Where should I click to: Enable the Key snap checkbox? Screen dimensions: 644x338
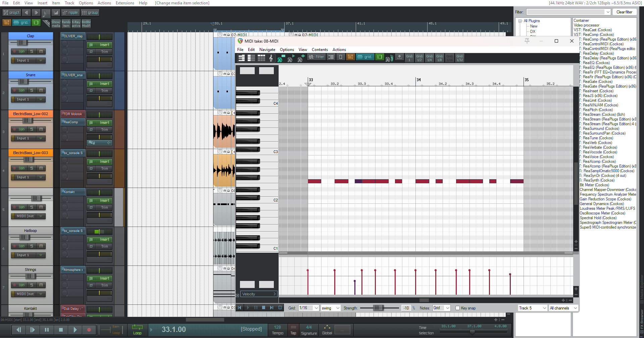point(457,308)
